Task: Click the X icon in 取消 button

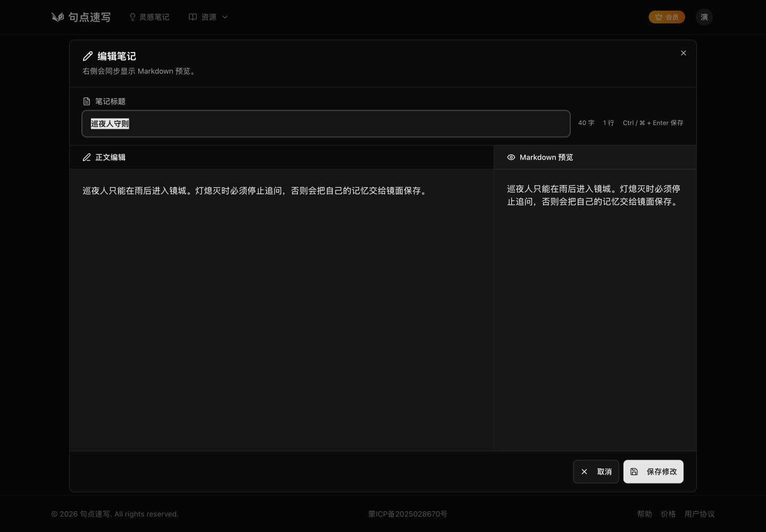Action: (x=584, y=471)
